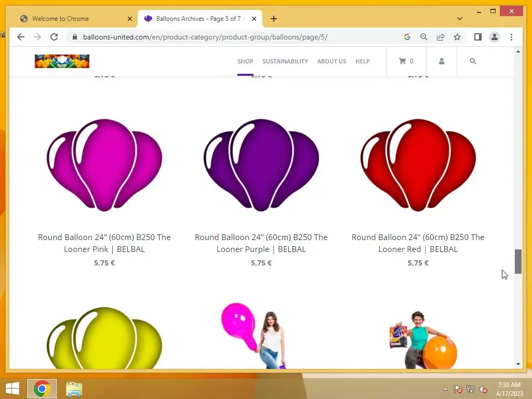Open the shopping cart

406,61
